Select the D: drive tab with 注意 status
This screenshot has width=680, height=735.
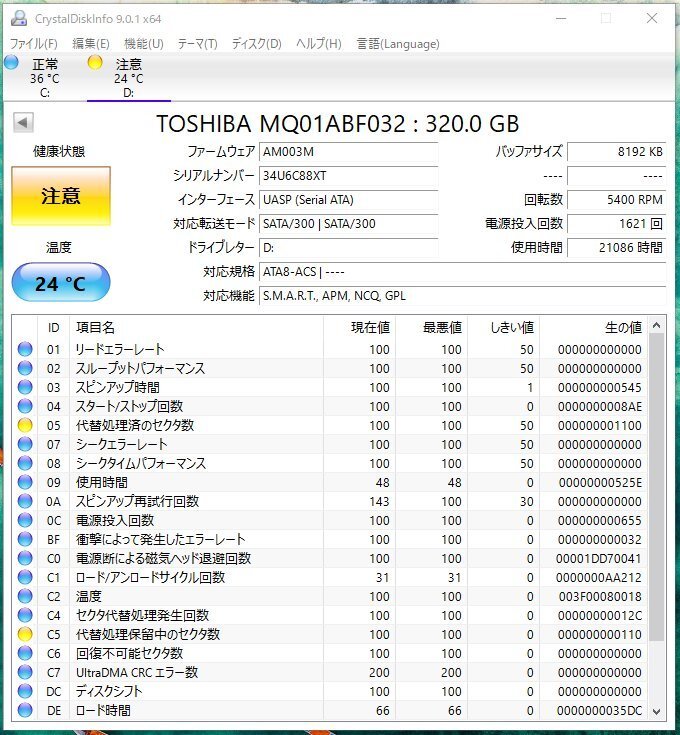[x=128, y=78]
